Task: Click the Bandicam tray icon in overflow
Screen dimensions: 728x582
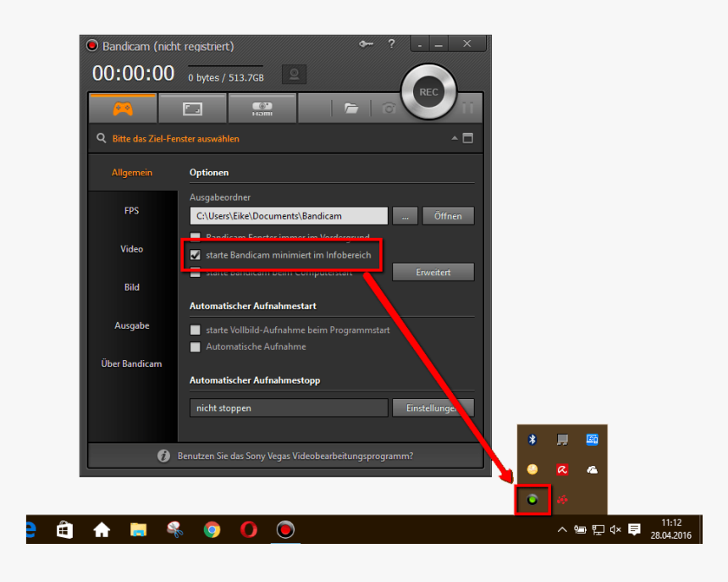Action: [x=532, y=500]
